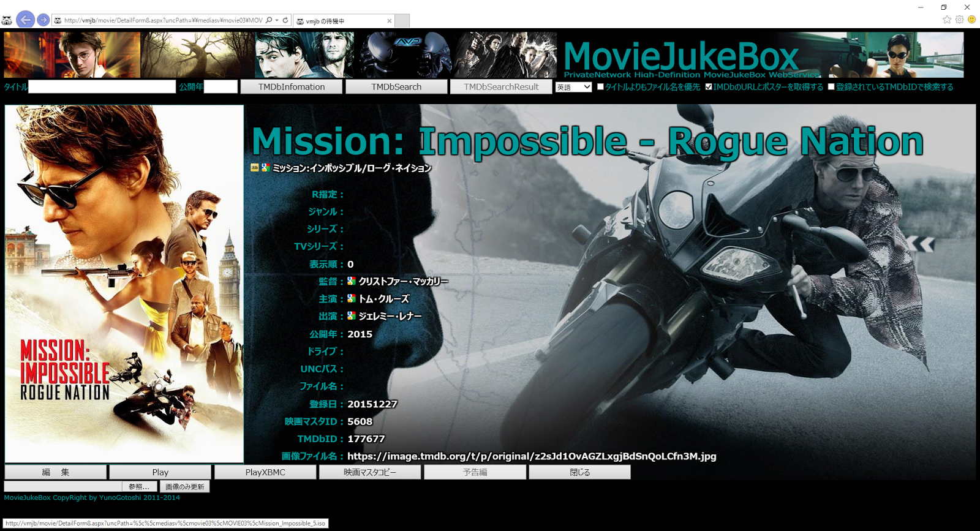Image resolution: width=980 pixels, height=531 pixels.
Task: Close the 'vmjb の待機中' browser tab
Action: (389, 21)
